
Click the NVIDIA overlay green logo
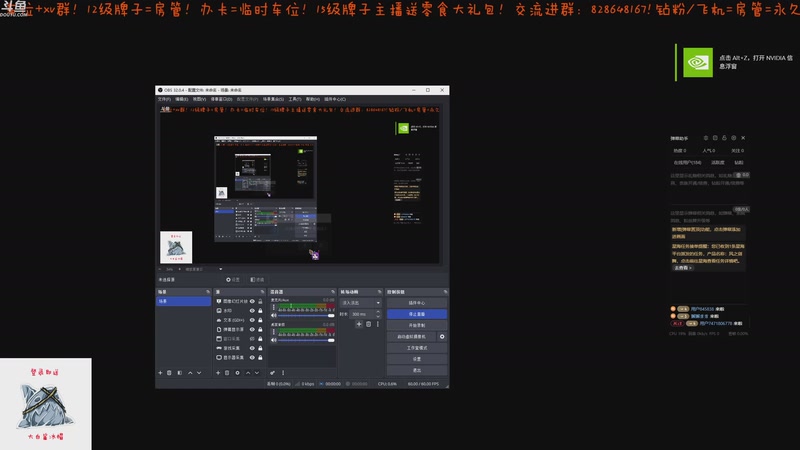coord(697,62)
